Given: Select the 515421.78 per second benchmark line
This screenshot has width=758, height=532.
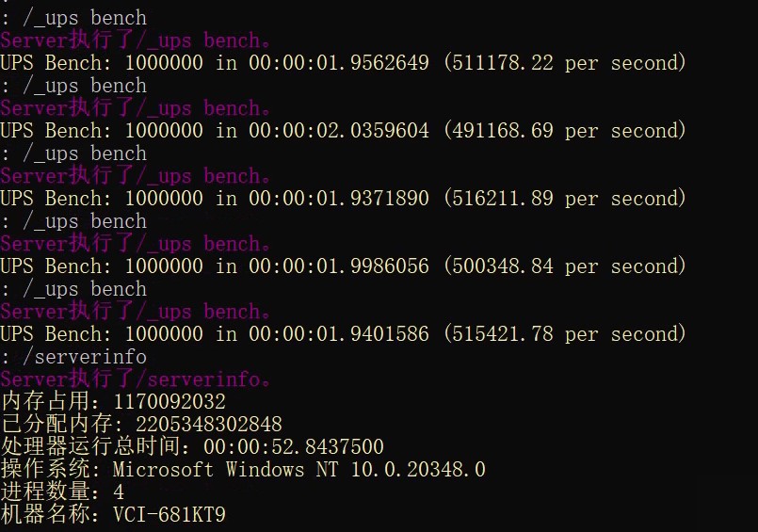Looking at the screenshot, I should (x=344, y=334).
